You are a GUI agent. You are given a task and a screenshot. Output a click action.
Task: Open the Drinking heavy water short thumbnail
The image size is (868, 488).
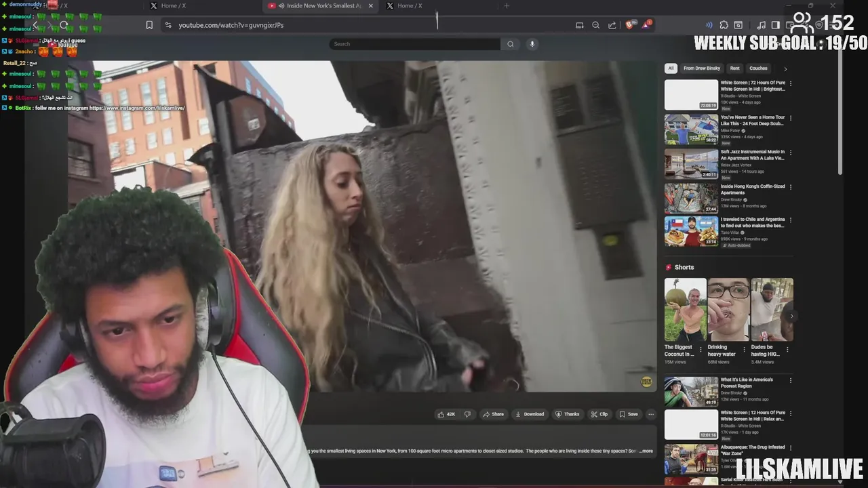point(728,310)
